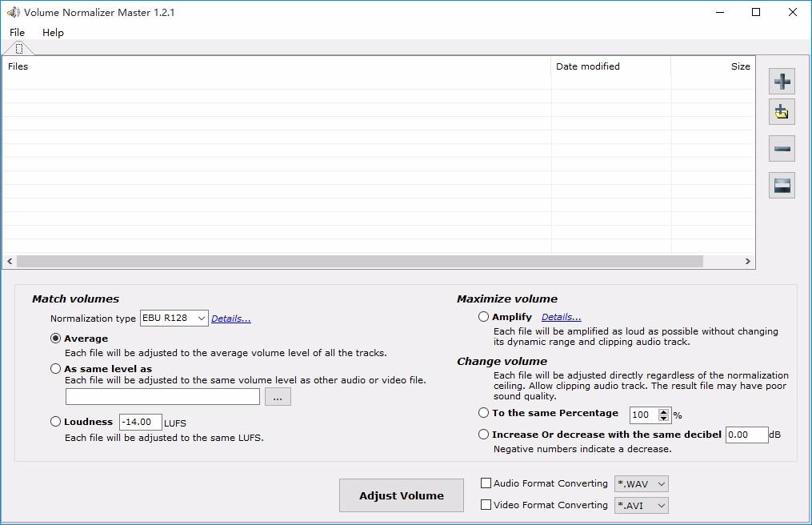Screen dimensions: 812x525
Task: Open the *.AVI video format dropdown
Action: (x=641, y=505)
